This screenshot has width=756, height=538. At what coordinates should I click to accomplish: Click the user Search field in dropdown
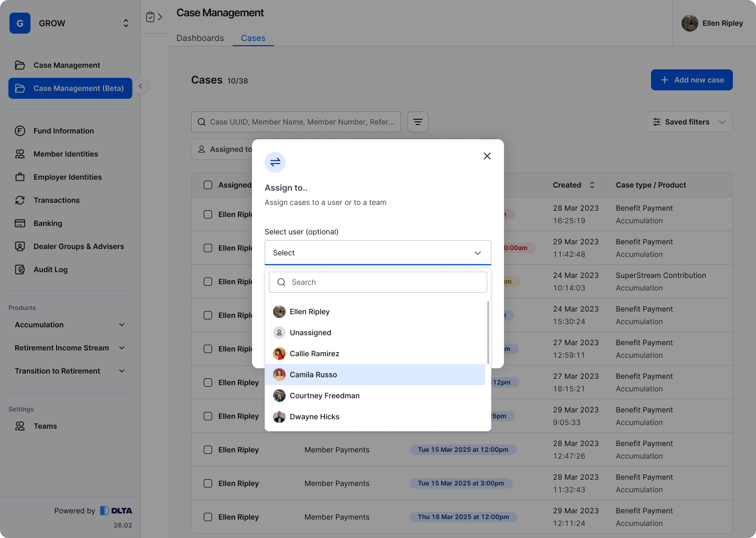tap(378, 282)
